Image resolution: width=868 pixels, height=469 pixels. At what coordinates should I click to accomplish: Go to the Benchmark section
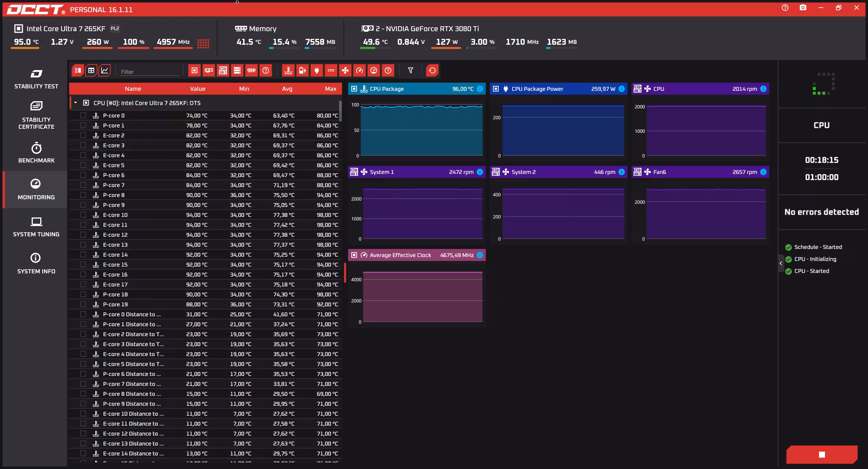(36, 153)
